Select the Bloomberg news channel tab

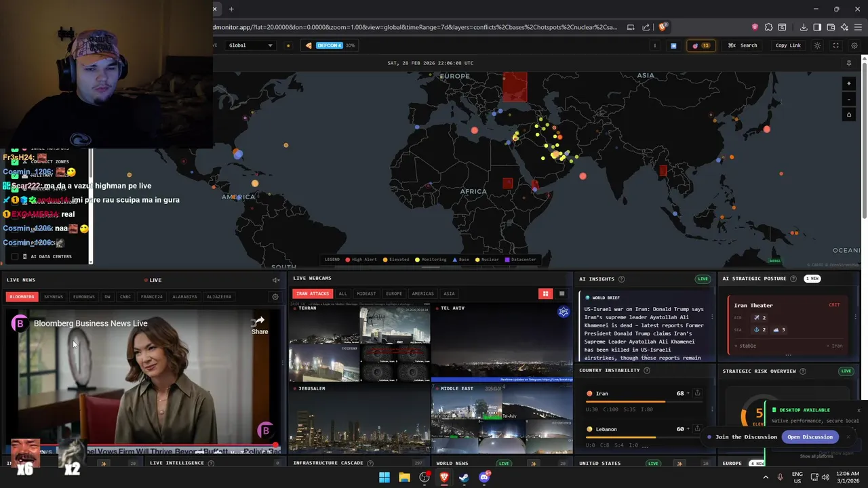pyautogui.click(x=22, y=296)
